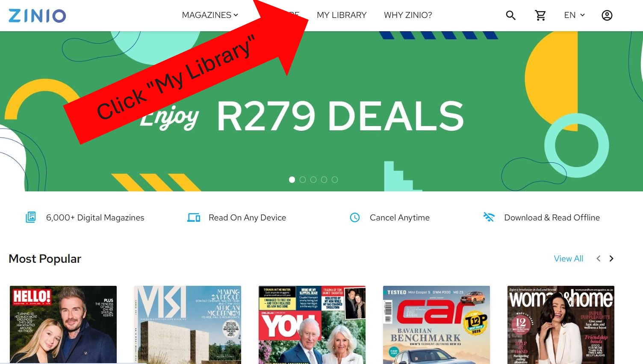The height and width of the screenshot is (364, 643).
Task: Select the third banner carousel dot
Action: point(313,180)
